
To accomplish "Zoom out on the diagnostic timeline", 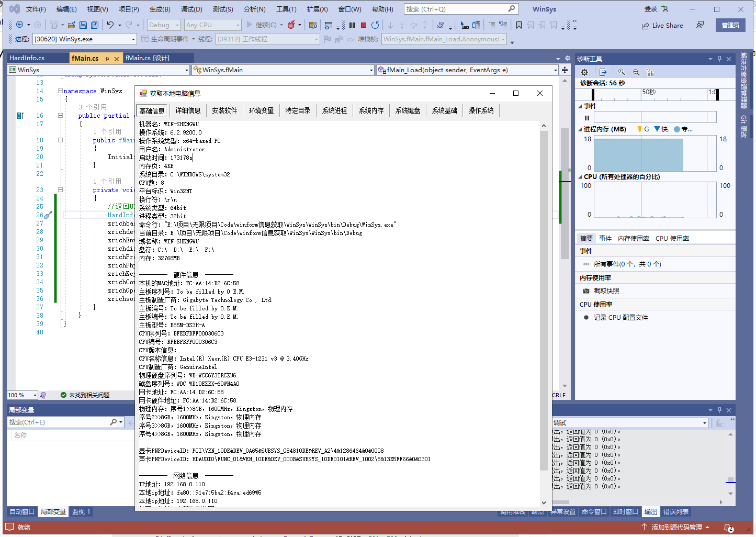I will 636,72.
